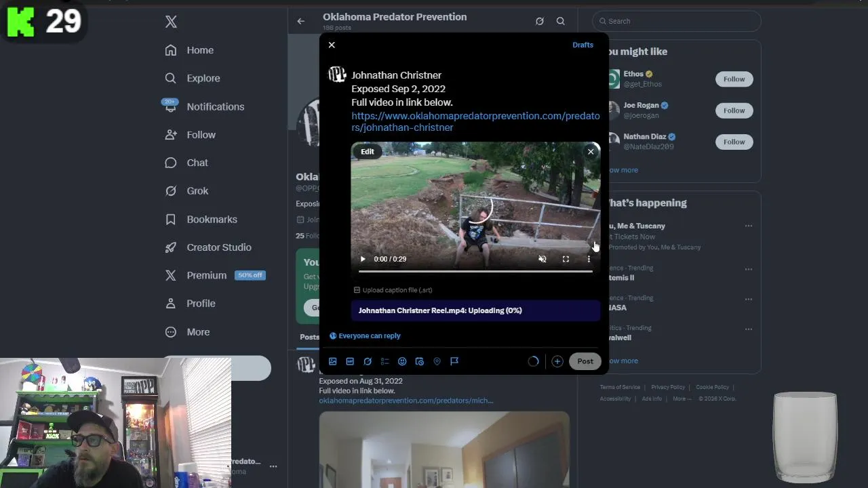Viewport: 868px width, 488px height.
Task: Click the Post button
Action: (x=585, y=361)
